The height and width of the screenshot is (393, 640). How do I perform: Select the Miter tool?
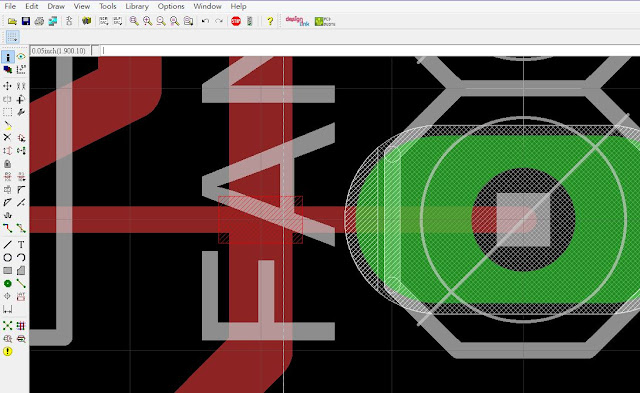[21, 189]
